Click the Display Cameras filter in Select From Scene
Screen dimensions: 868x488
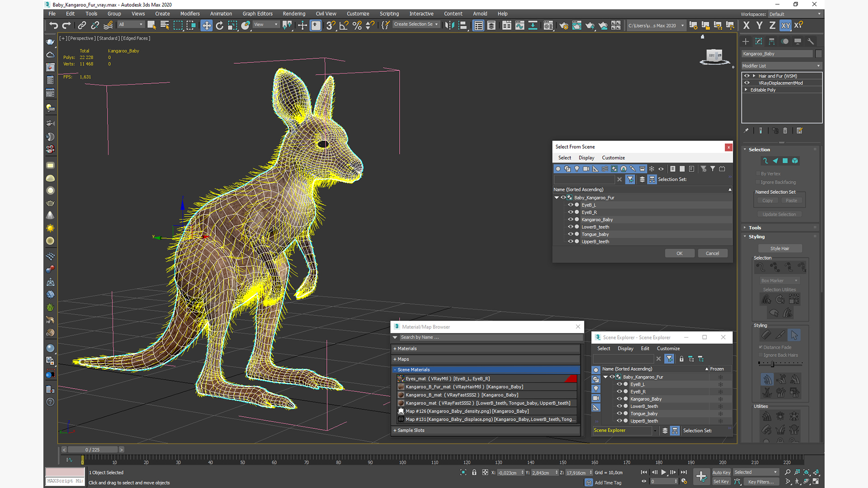(586, 169)
